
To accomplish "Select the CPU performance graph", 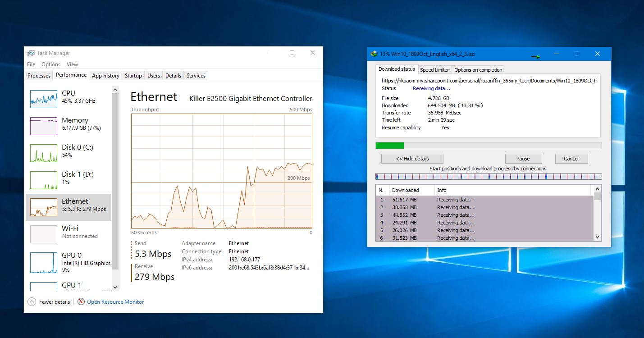I will (x=44, y=99).
